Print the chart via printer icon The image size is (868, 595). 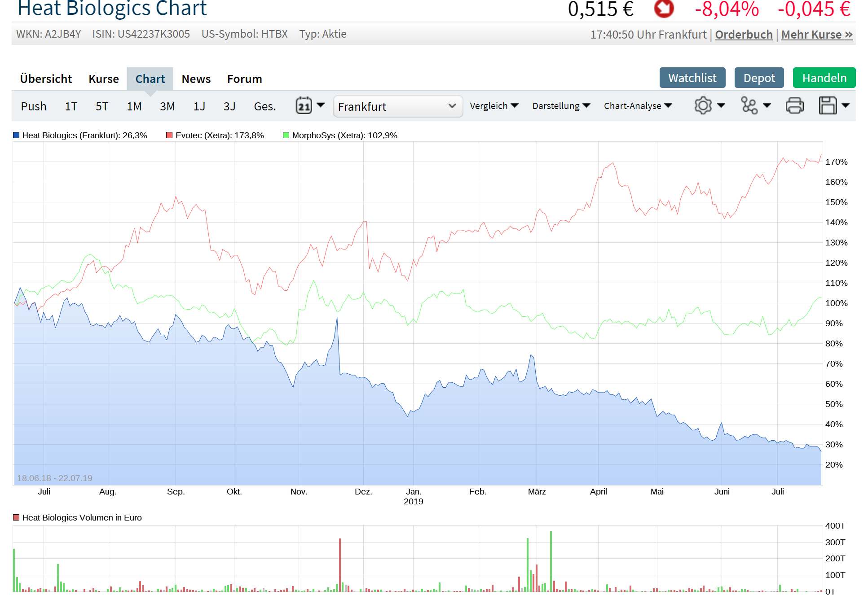794,106
